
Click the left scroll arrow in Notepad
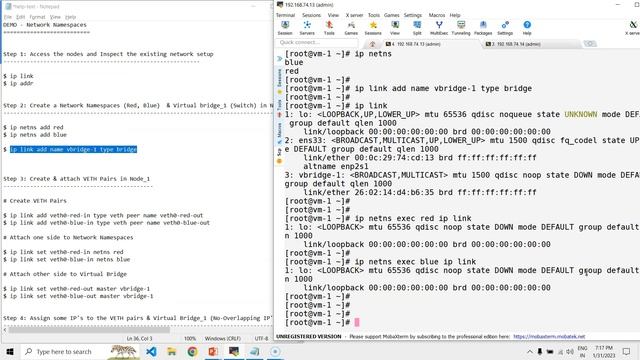(5, 329)
